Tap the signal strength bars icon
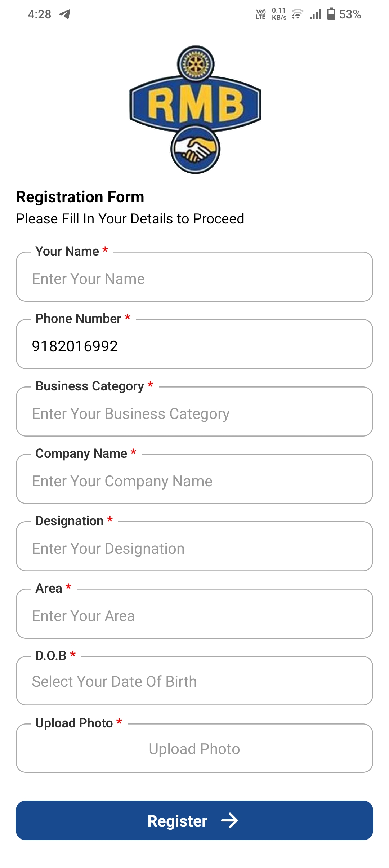This screenshot has height=868, width=389. pyautogui.click(x=315, y=14)
